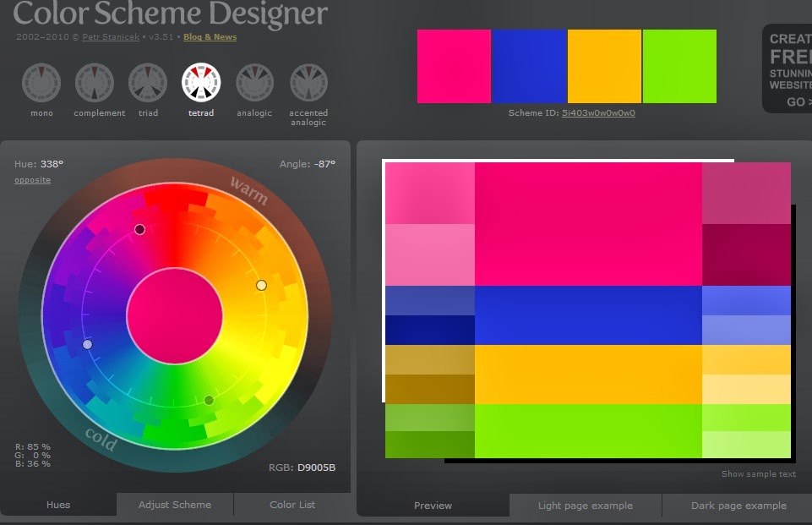Switch to the complement scheme icon
Viewport: 812px width, 525px height.
(95, 82)
